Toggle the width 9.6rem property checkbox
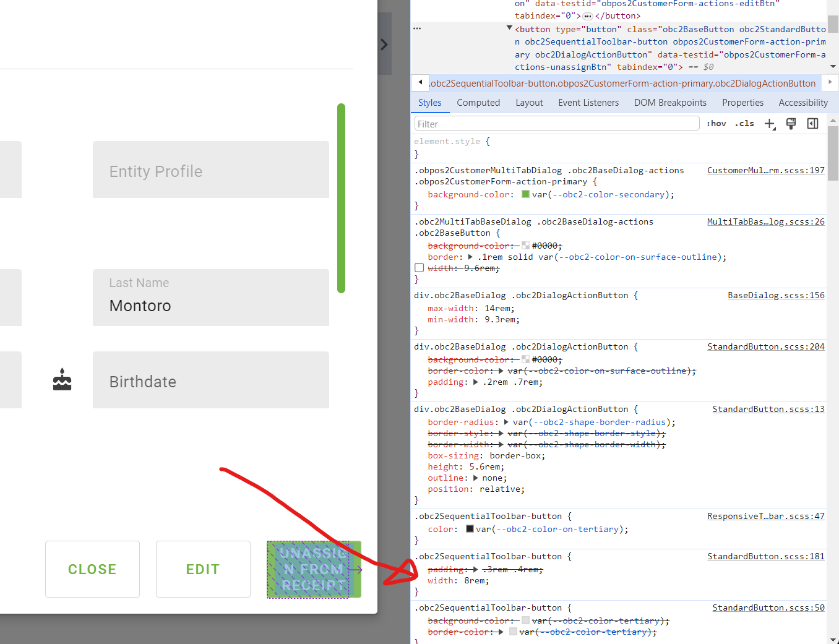Screen dimensions: 839x644 419,268
